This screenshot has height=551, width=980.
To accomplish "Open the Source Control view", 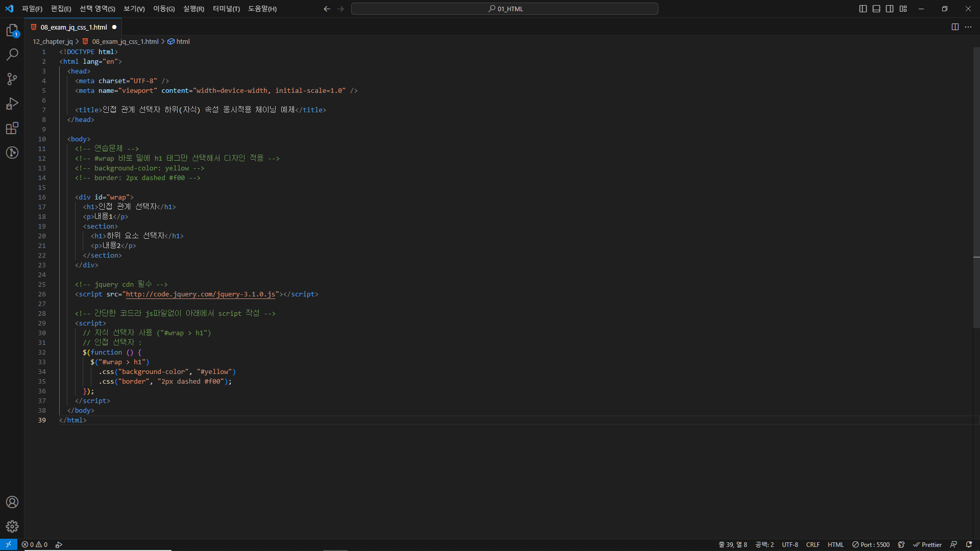I will [x=12, y=79].
